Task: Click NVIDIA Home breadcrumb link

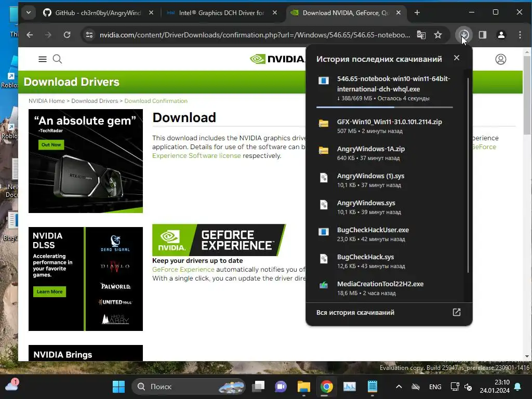Action: tap(46, 101)
